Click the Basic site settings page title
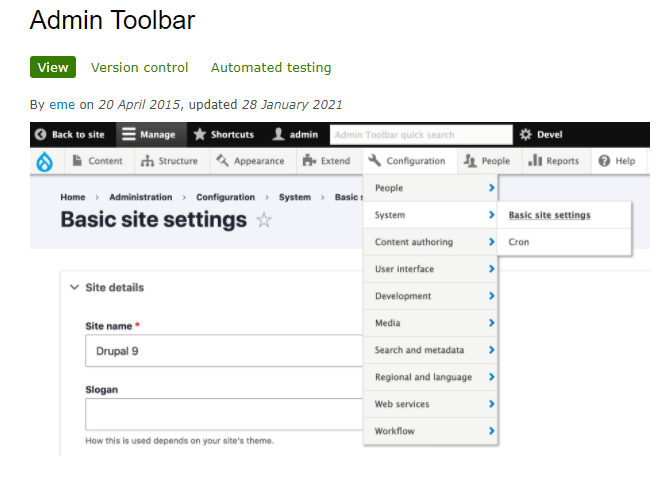Image resolution: width=662 pixels, height=477 pixels. (154, 220)
